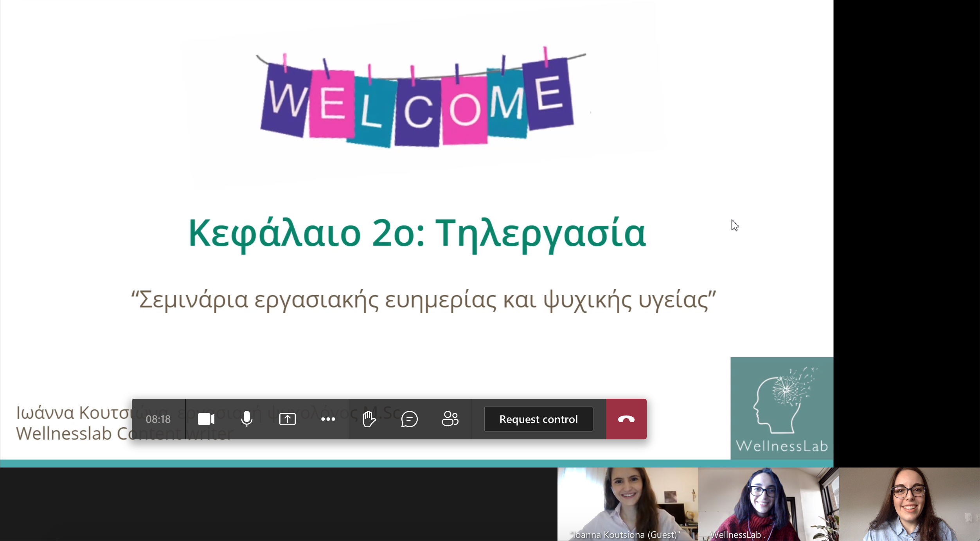Mute the microphone
This screenshot has width=980, height=541.
coord(247,419)
